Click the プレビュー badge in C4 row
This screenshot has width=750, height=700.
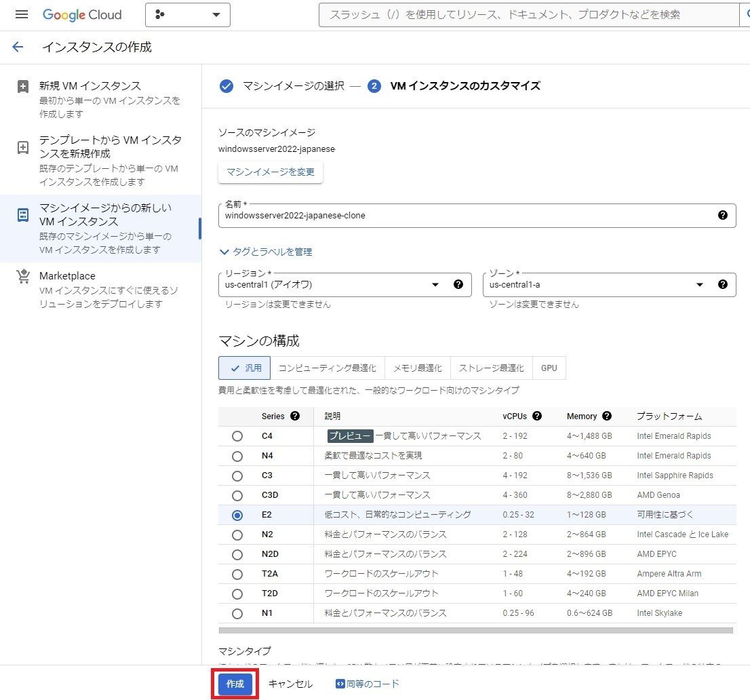point(350,436)
